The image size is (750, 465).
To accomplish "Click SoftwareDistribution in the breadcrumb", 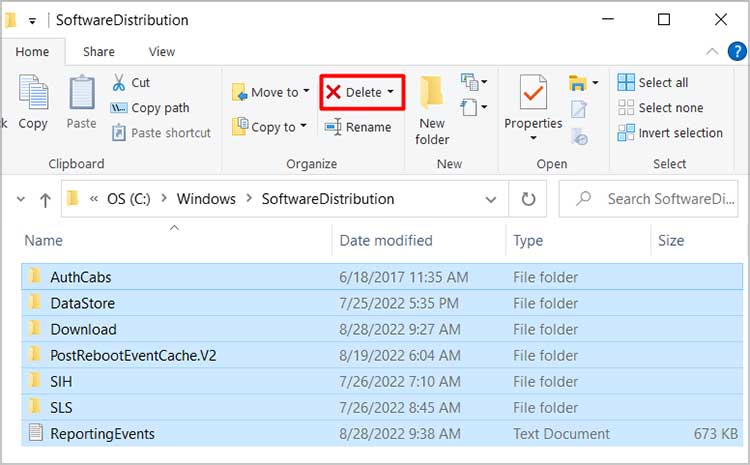I will point(328,199).
